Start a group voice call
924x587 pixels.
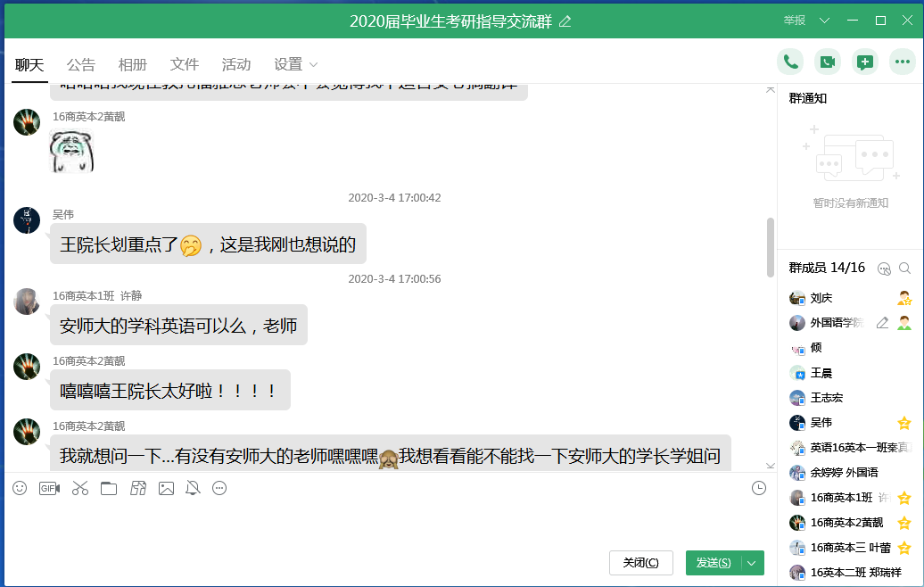[x=789, y=62]
